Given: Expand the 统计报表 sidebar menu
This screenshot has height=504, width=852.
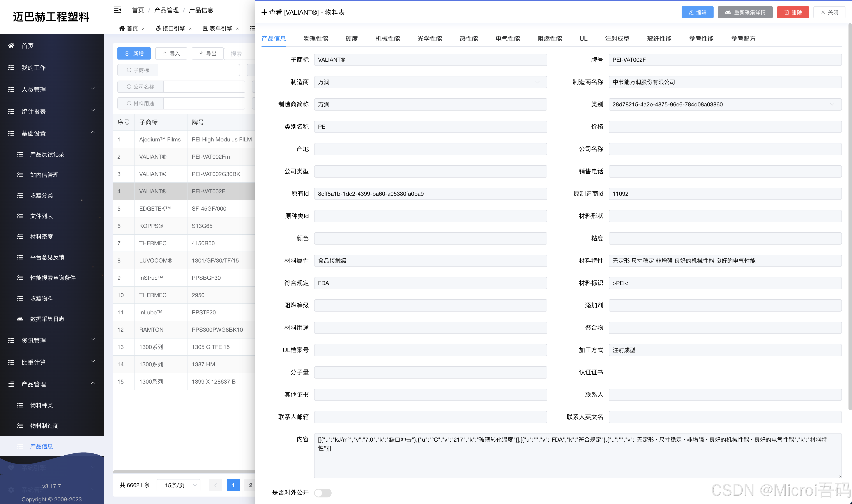Looking at the screenshot, I should pos(52,111).
